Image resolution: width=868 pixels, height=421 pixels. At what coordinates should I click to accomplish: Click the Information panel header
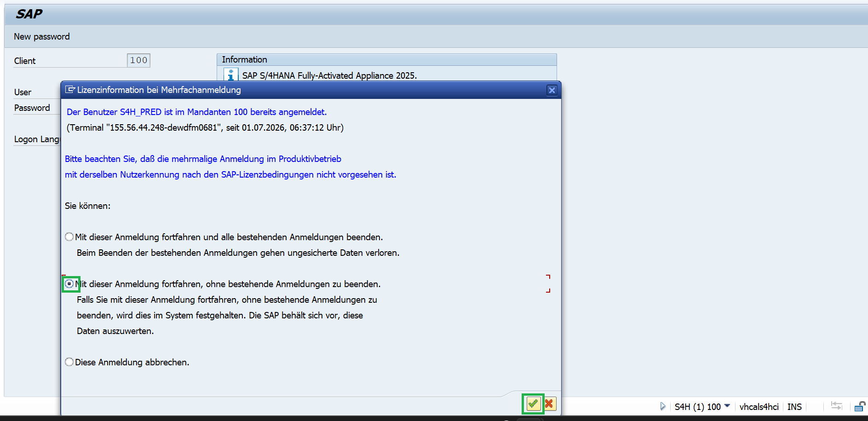(x=386, y=59)
